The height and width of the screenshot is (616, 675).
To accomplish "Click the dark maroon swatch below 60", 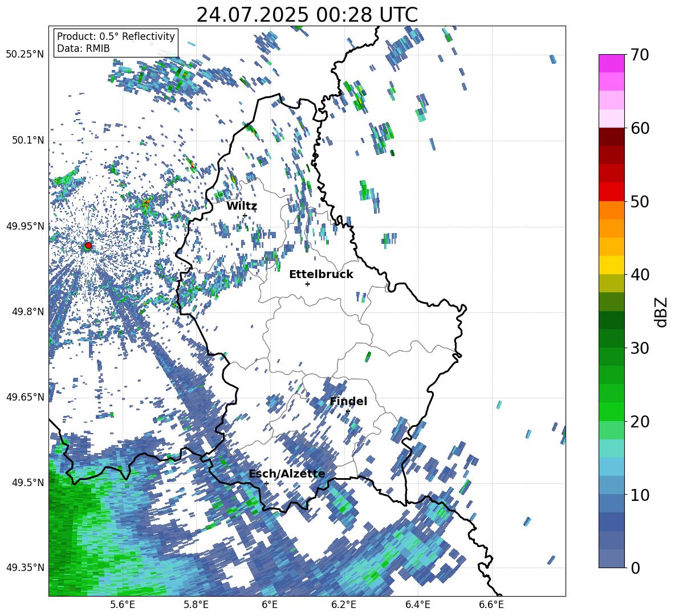I will coord(611,137).
